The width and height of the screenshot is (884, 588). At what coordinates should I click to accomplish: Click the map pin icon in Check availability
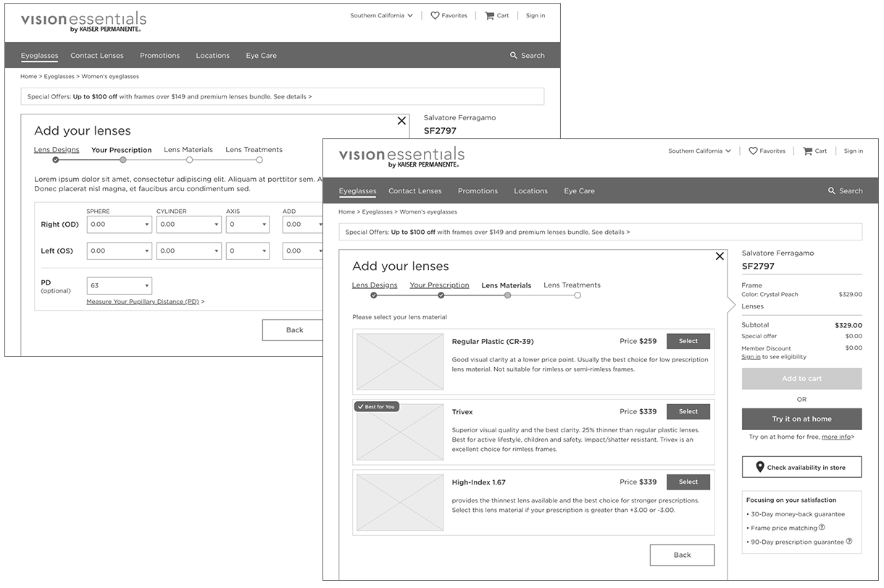tap(760, 468)
